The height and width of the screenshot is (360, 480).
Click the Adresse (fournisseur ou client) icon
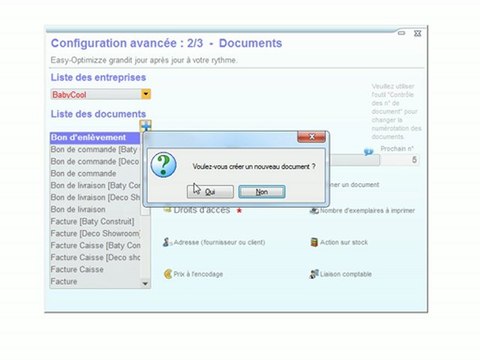[x=166, y=242]
